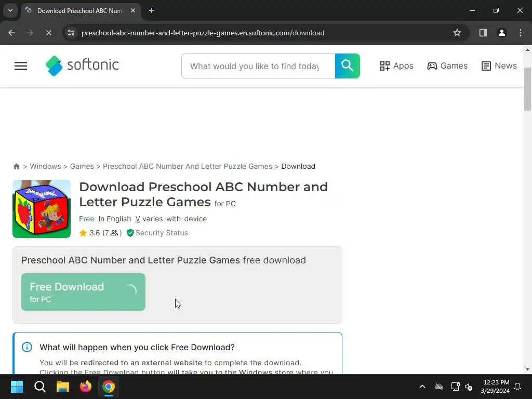532x399 pixels.
Task: Click the home icon in the breadcrumb
Action: (16, 166)
